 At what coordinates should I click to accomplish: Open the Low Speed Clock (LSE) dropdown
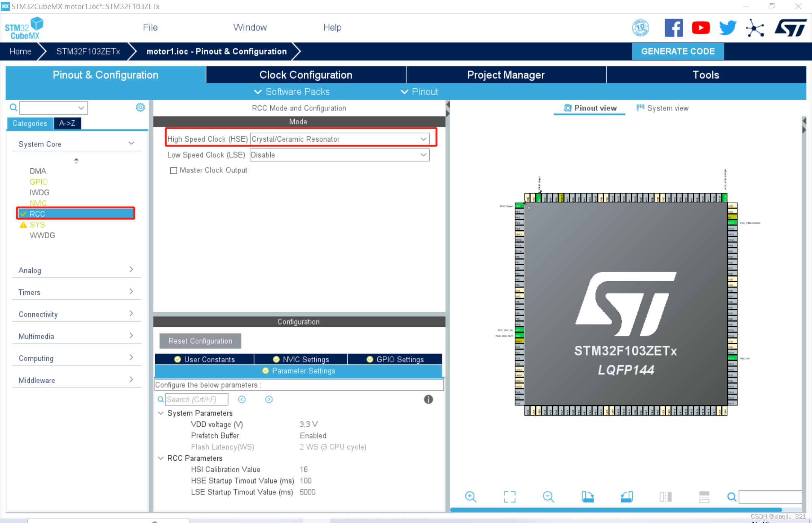[x=424, y=155]
